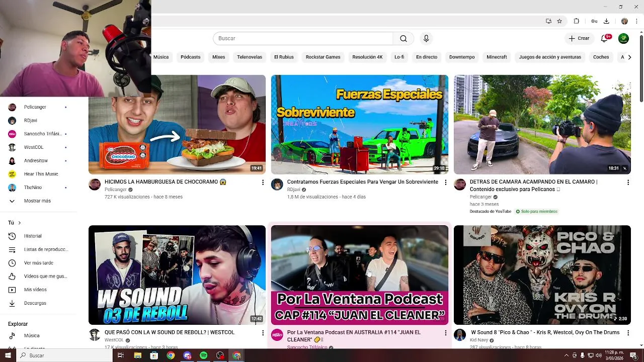
Task: Open Chrome extensions puzzle icon
Action: coord(577,21)
